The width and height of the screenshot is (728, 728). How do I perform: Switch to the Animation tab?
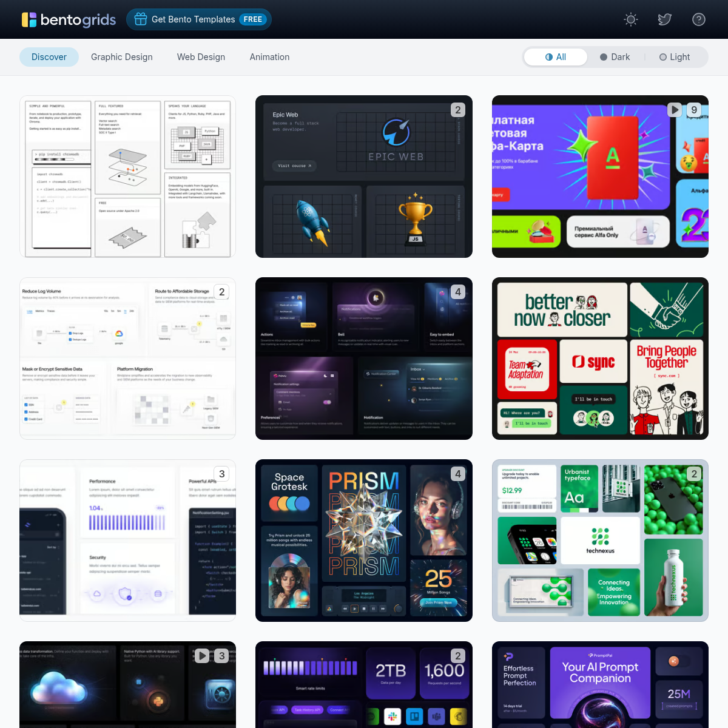click(x=269, y=57)
